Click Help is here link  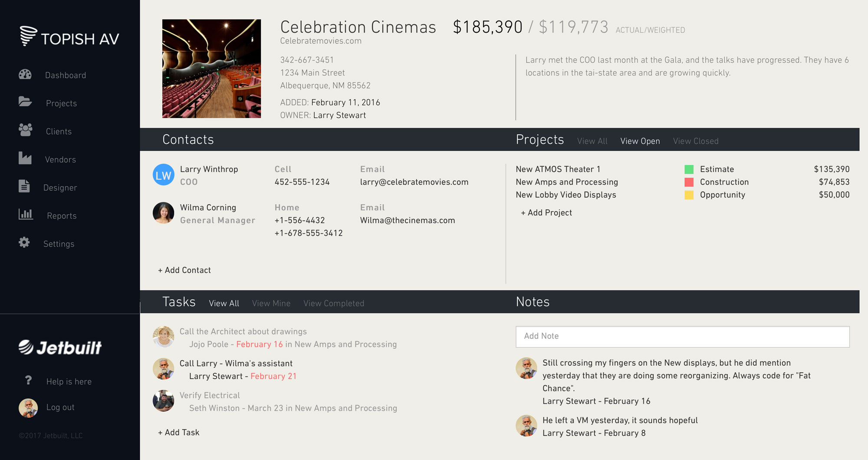(x=69, y=382)
